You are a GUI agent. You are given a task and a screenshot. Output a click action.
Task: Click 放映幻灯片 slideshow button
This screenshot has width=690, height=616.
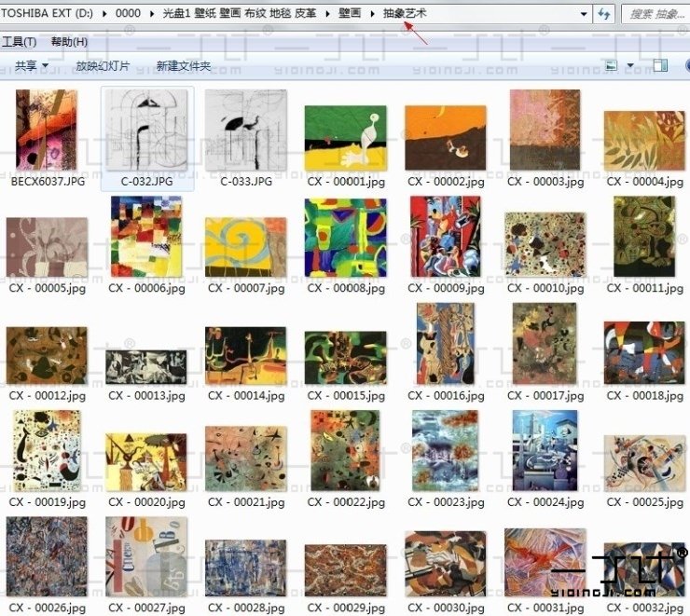(103, 66)
